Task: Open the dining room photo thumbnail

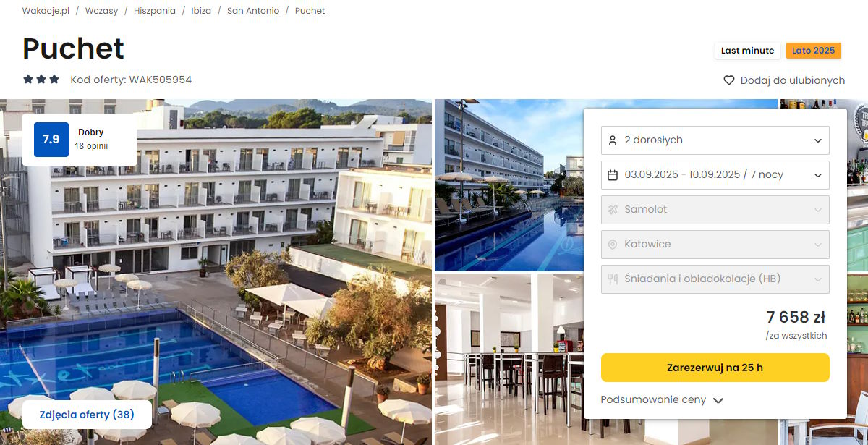Action: click(509, 360)
